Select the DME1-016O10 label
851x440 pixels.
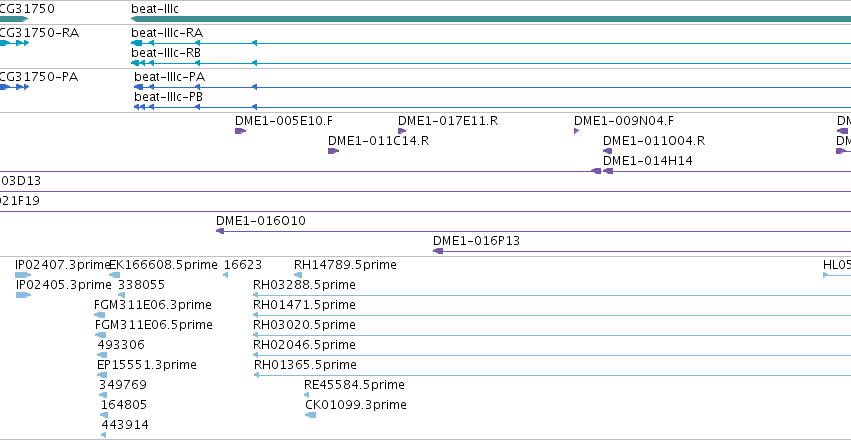(x=261, y=221)
